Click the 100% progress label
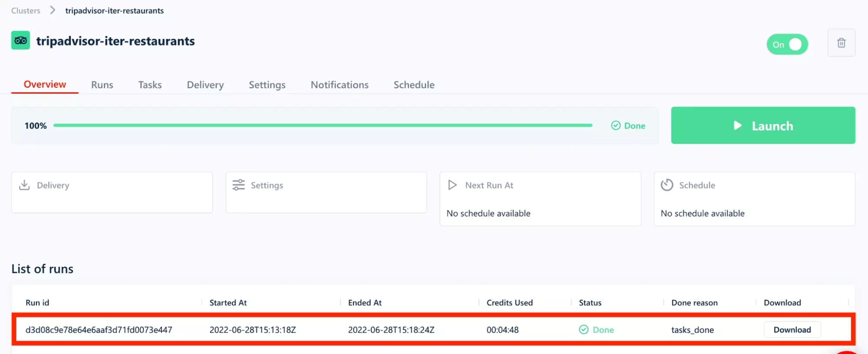868x354 pixels. click(36, 125)
